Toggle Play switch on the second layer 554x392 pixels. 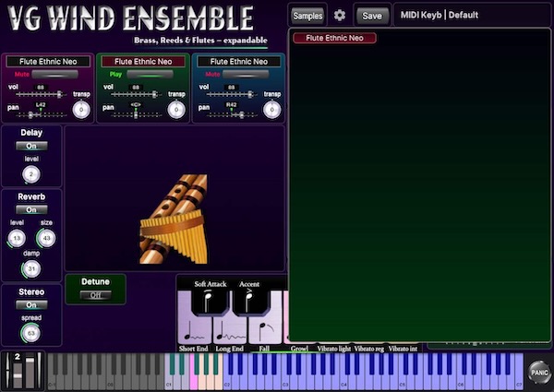pos(151,75)
